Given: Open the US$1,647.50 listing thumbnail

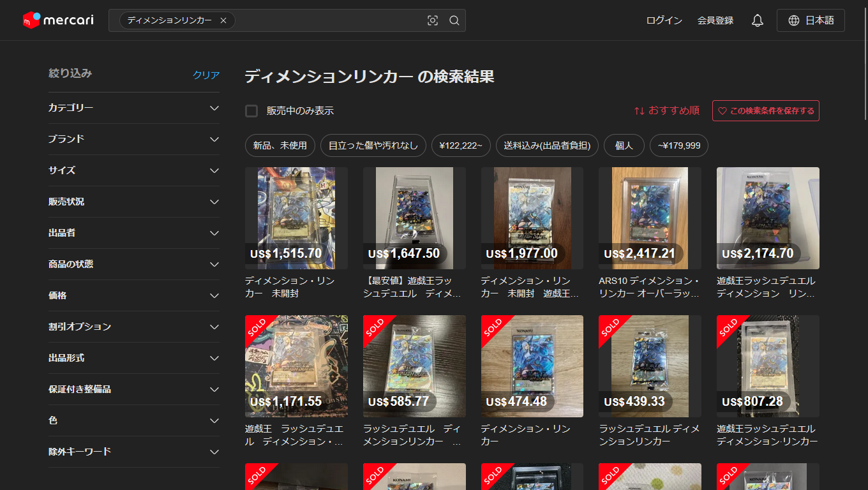Looking at the screenshot, I should point(414,218).
